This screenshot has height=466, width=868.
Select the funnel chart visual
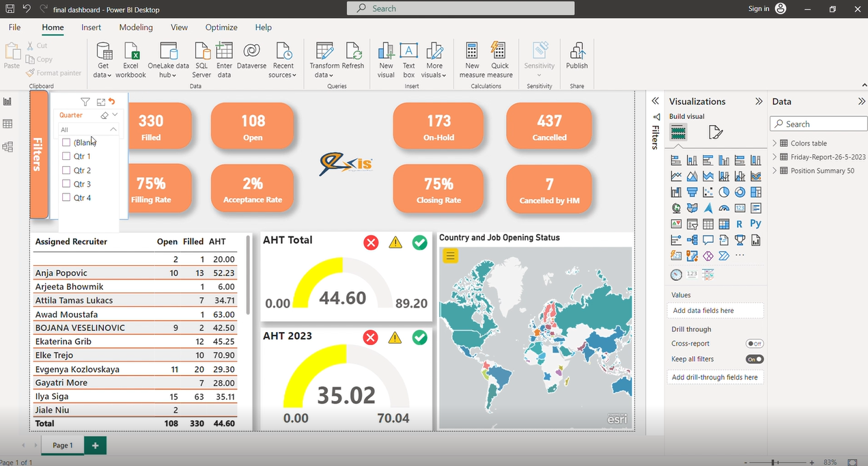tap(692, 192)
